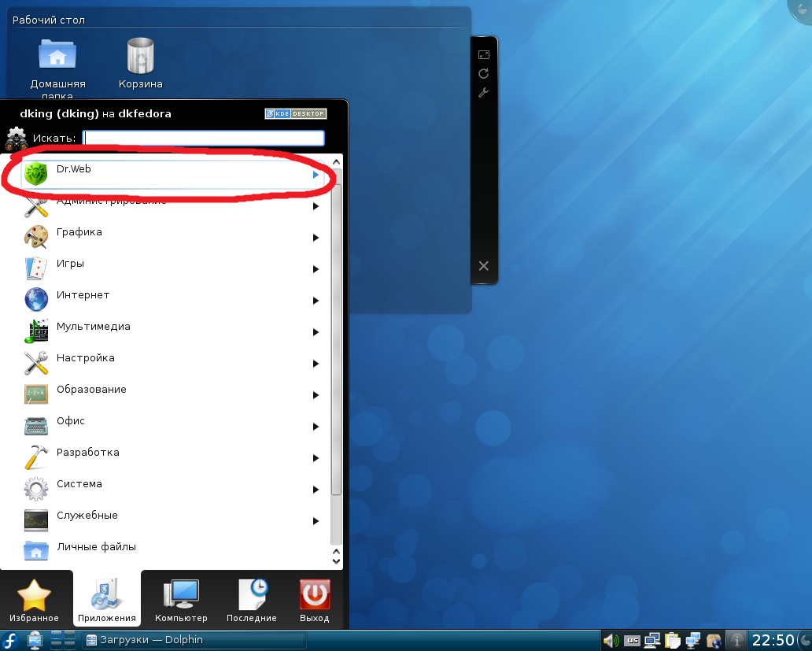Click the 'us' keyboard layout indicator
Viewport: 812px width, 651px height.
pos(632,641)
